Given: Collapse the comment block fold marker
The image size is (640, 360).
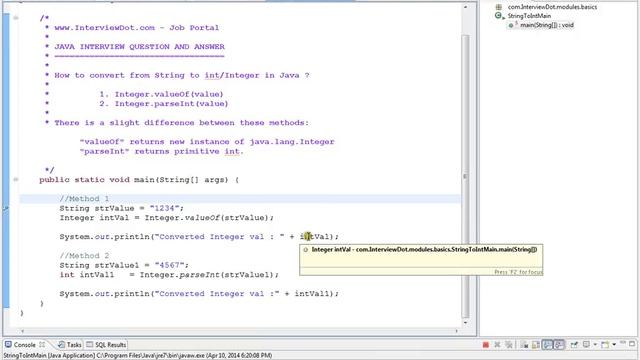Looking at the screenshot, I should pos(16,18).
